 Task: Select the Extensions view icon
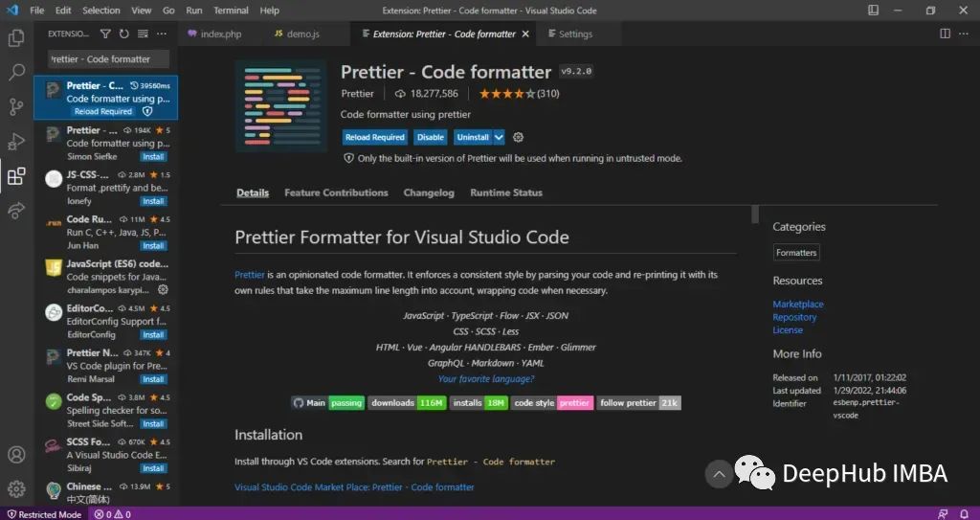point(16,176)
